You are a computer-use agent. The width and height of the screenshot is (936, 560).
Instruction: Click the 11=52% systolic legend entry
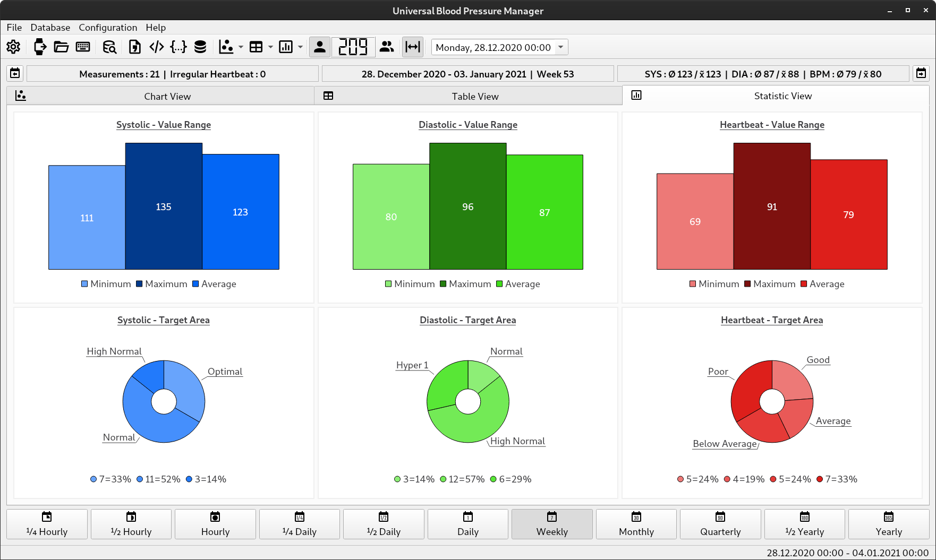coord(158,479)
